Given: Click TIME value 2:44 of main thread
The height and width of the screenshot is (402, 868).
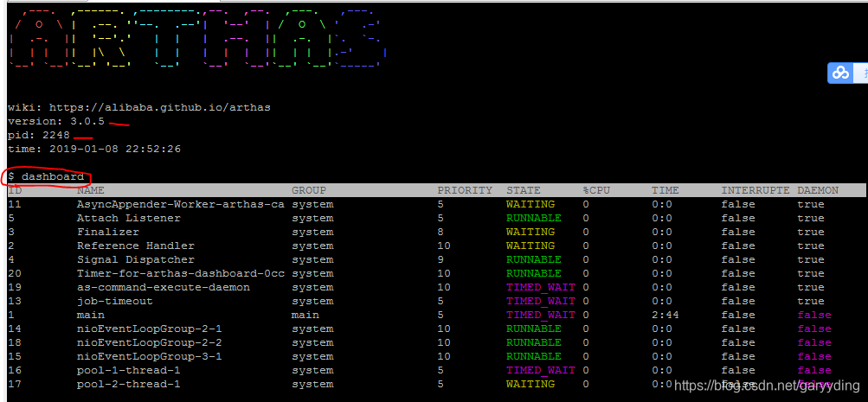Looking at the screenshot, I should pyautogui.click(x=665, y=316).
